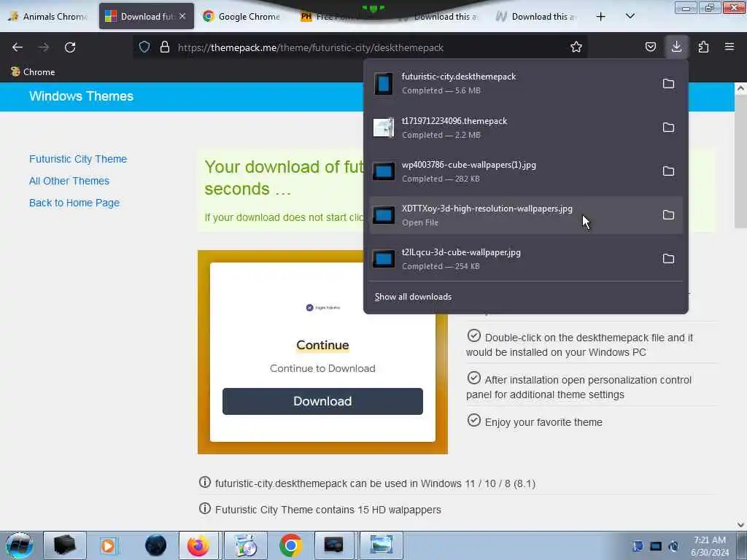Show XDTTXoy-3d-high-resolution-wallpapers.jpg in folder
Viewport: 747px width, 560px height.
coord(668,215)
